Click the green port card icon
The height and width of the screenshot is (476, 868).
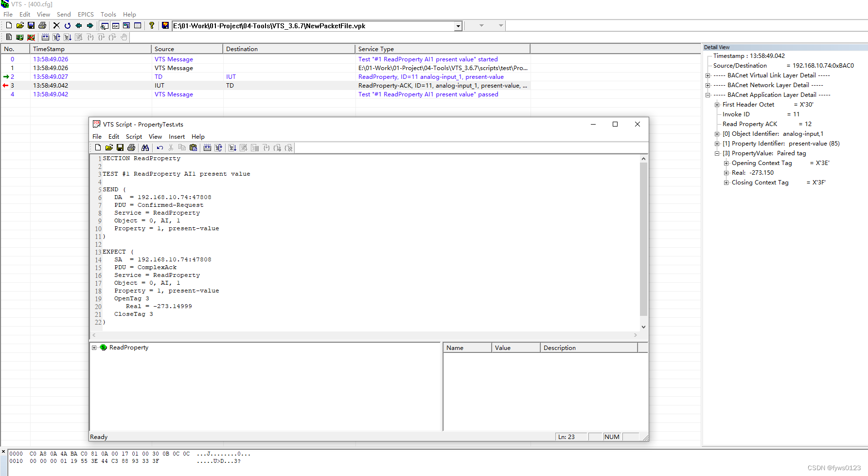click(x=20, y=37)
